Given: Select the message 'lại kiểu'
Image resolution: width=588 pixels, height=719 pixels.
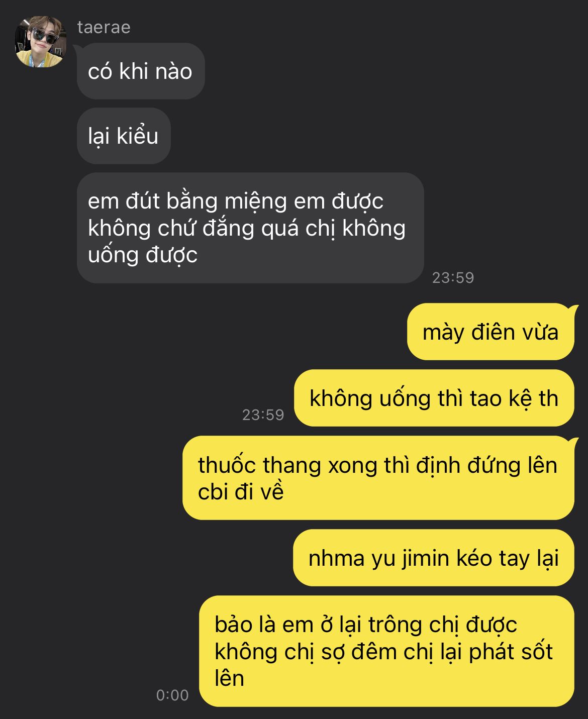Looking at the screenshot, I should pyautogui.click(x=124, y=136).
